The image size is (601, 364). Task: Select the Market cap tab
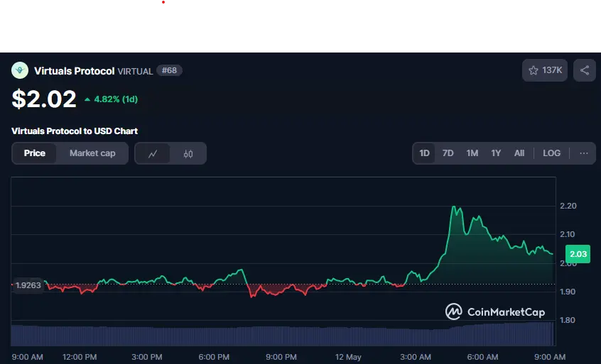(x=92, y=153)
